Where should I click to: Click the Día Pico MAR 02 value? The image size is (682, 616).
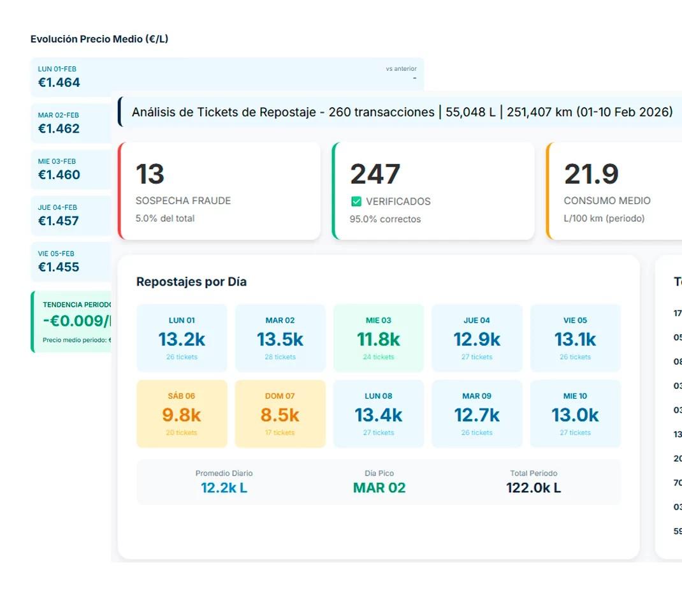pos(379,488)
